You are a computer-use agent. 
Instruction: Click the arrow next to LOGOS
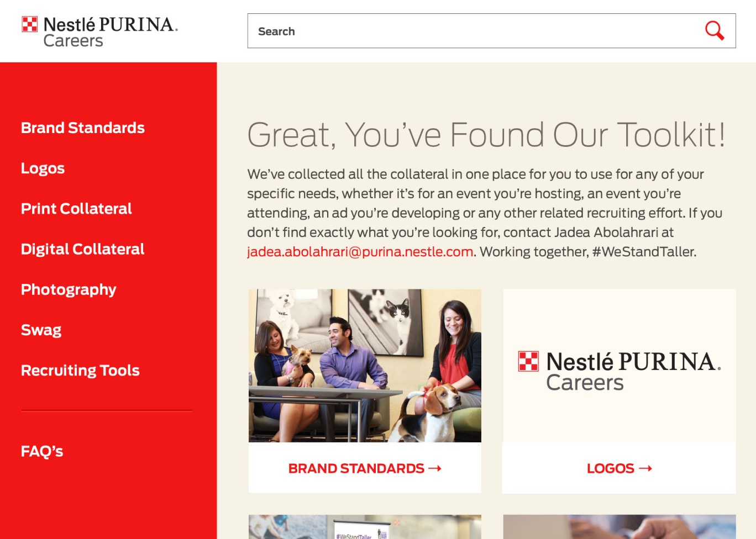pyautogui.click(x=645, y=468)
